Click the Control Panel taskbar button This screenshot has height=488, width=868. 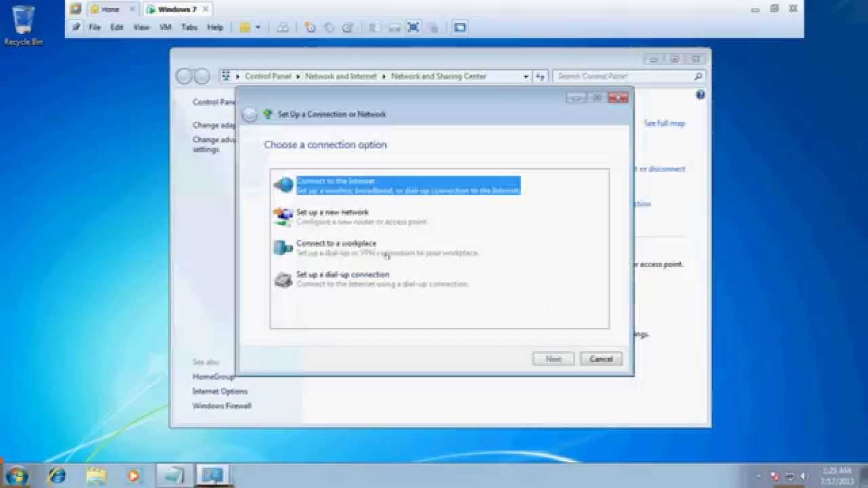[213, 475]
